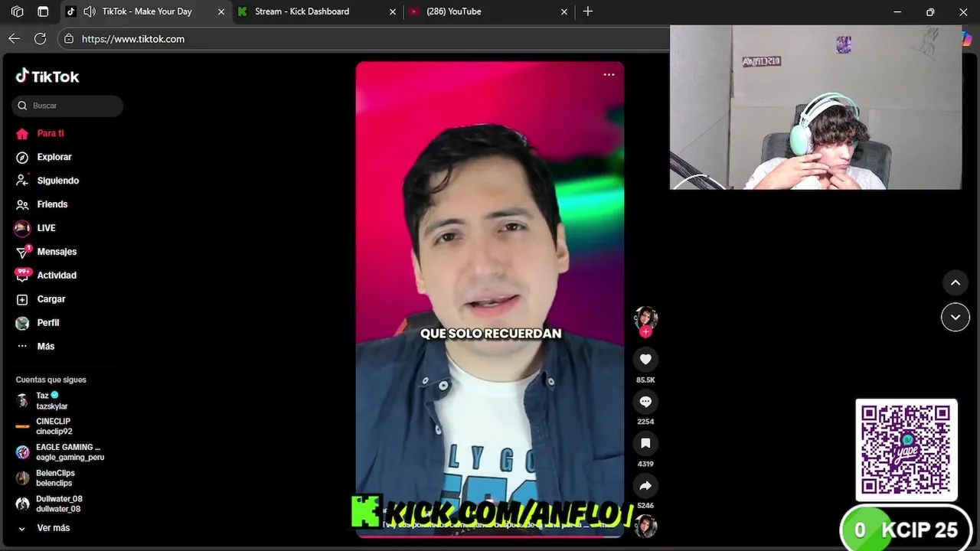Open browser tab actions menu
This screenshot has width=980, height=551.
coord(43,11)
